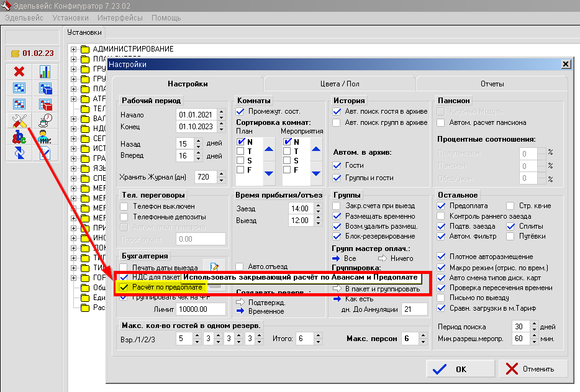Open the bar chart statistics icon
The height and width of the screenshot is (392, 580).
pos(45,72)
